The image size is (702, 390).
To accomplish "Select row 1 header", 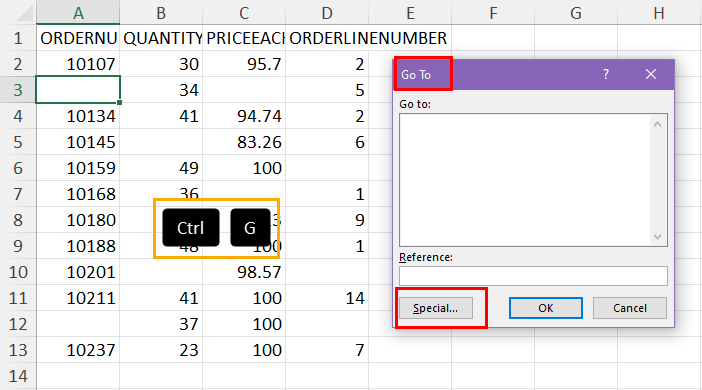I will 18,38.
